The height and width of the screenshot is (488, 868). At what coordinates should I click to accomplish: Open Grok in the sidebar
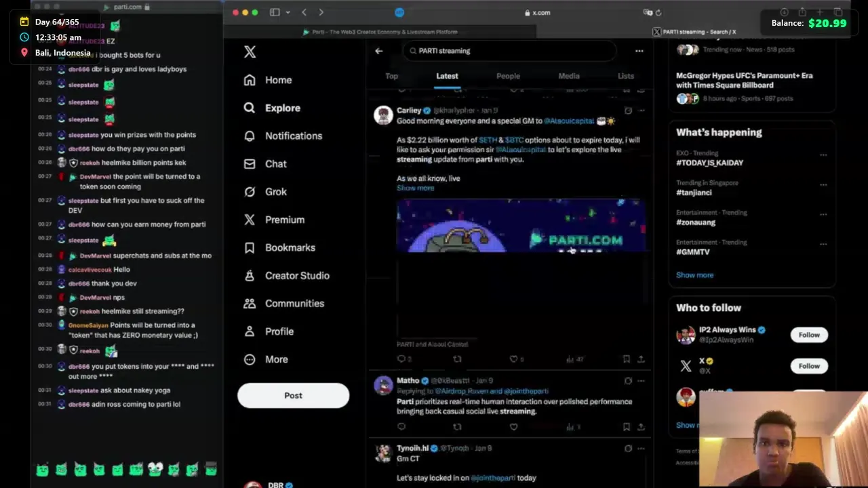(x=265, y=192)
